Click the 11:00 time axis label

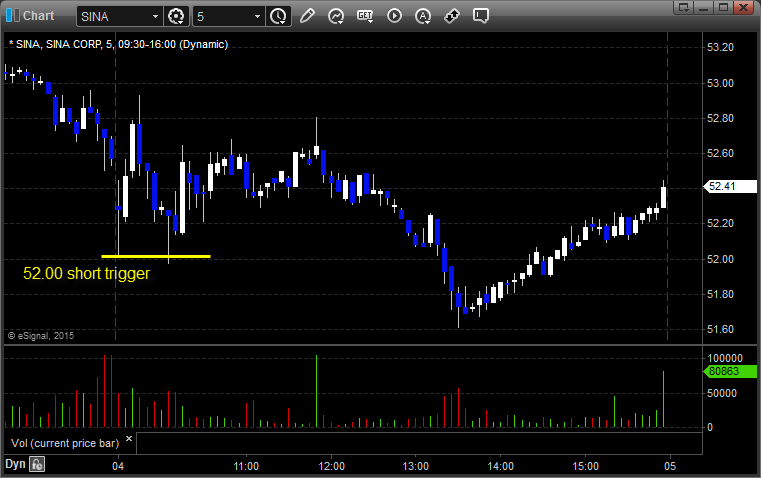(246, 466)
